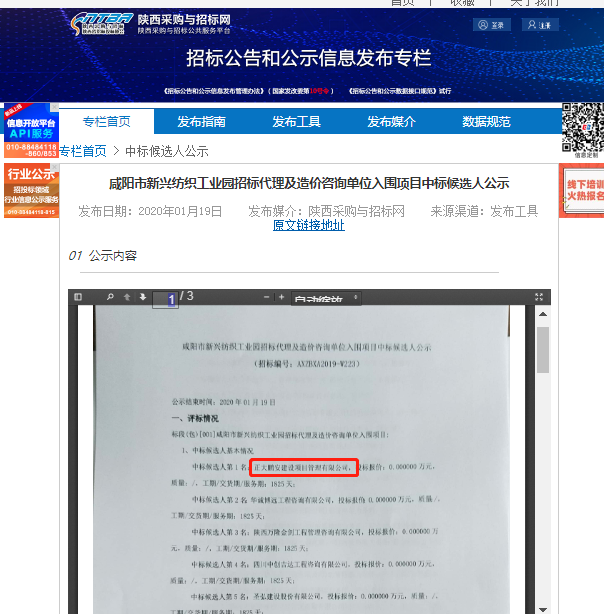Click the PDF page number field
604x614 pixels.
[165, 298]
